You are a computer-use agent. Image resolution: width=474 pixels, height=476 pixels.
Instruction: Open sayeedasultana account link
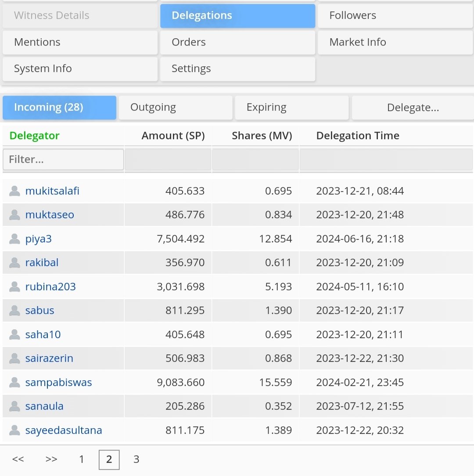click(x=64, y=430)
